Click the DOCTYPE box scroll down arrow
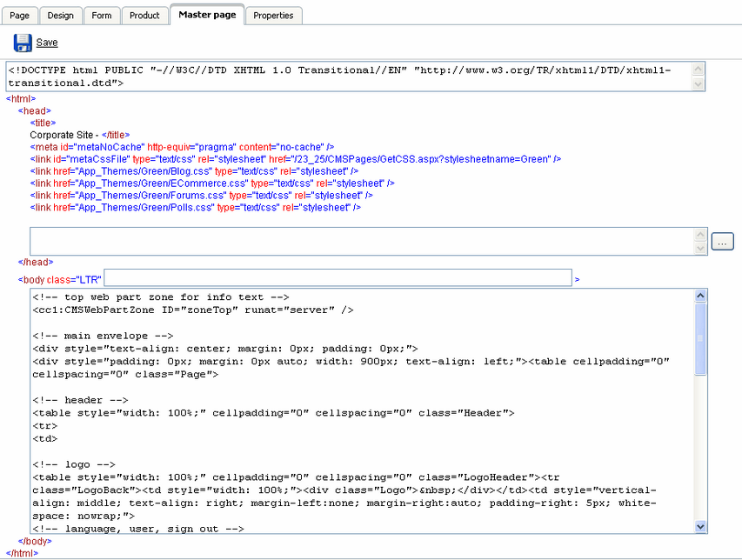The width and height of the screenshot is (742, 560). pos(698,83)
